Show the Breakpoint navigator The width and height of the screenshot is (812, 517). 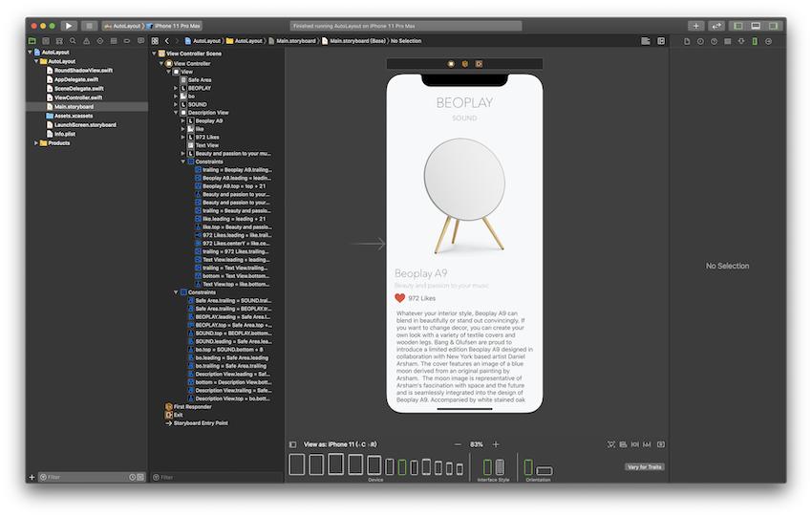[127, 41]
